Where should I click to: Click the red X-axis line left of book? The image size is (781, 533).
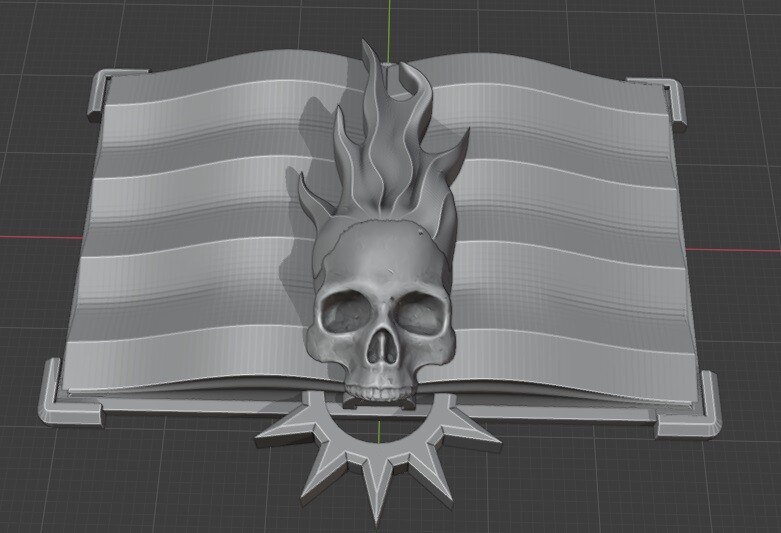(41, 237)
